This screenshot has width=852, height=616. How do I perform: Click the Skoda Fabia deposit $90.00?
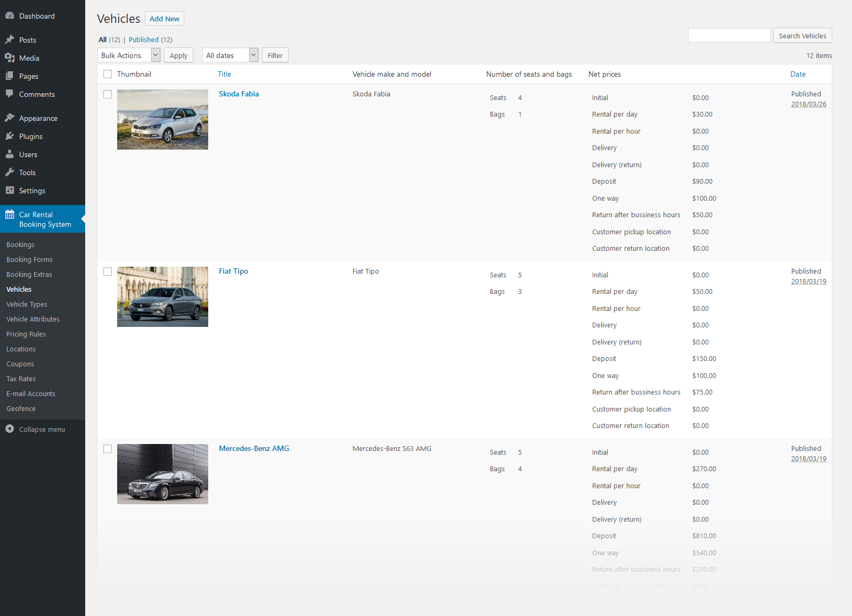(702, 182)
